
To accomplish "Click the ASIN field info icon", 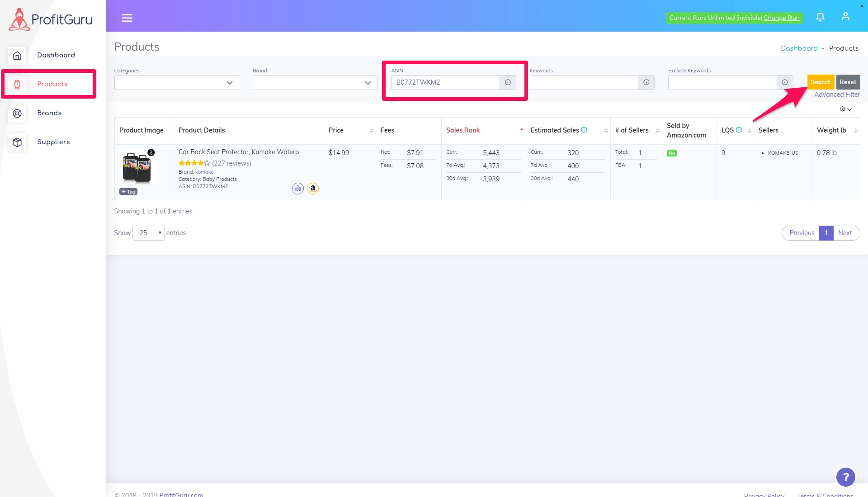I will click(x=508, y=82).
